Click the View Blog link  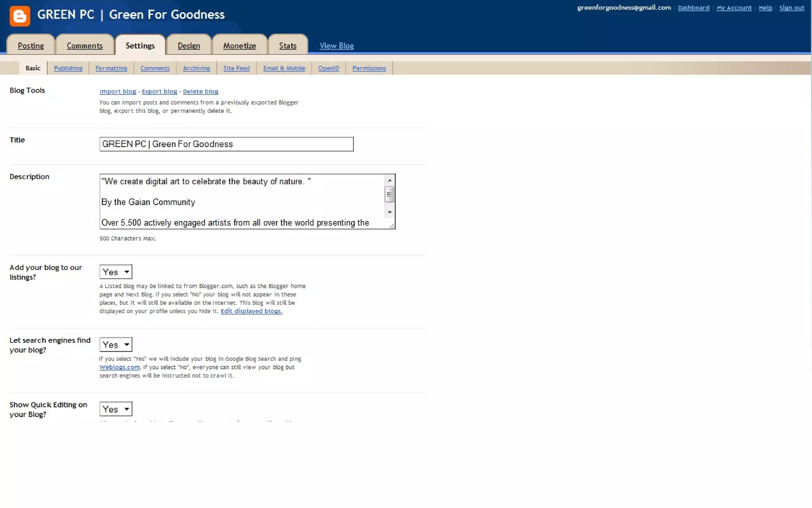point(337,46)
